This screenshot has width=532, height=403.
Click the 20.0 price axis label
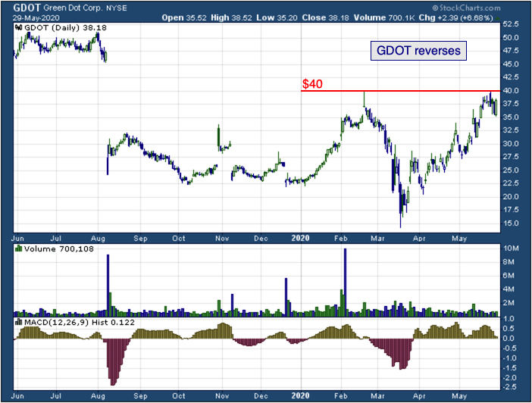[511, 197]
